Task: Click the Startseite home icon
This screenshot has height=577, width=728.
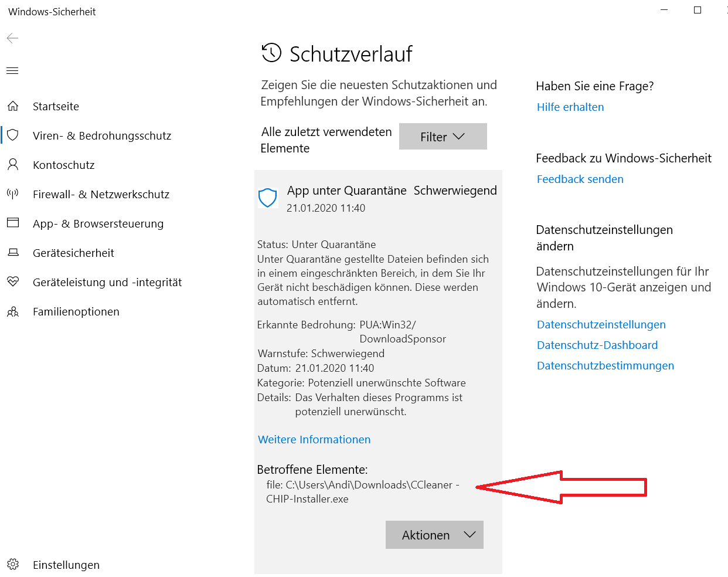Action: [13, 106]
